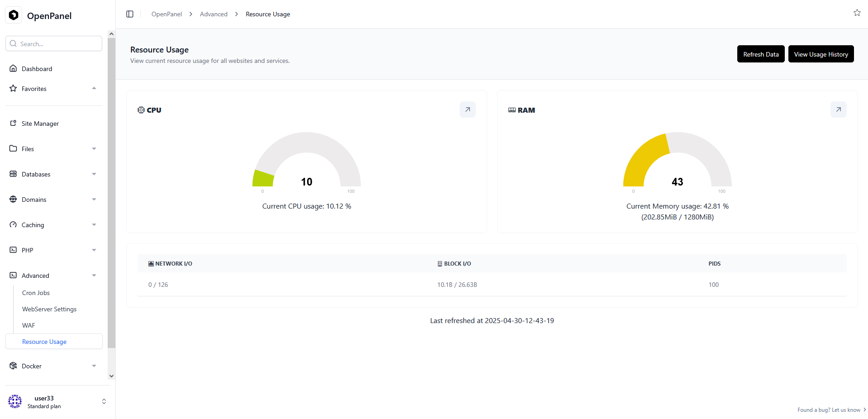Click the Network I/O icon
This screenshot has width=868, height=419.
pyautogui.click(x=151, y=264)
